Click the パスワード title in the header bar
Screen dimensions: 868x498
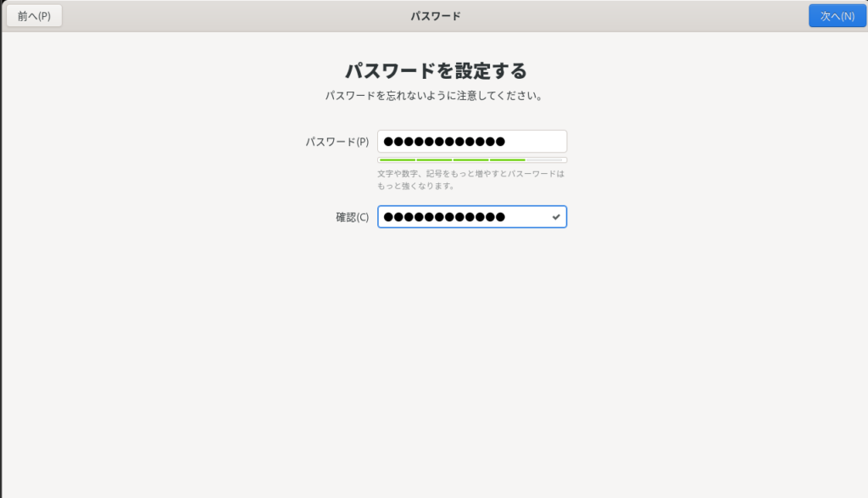[x=435, y=16]
